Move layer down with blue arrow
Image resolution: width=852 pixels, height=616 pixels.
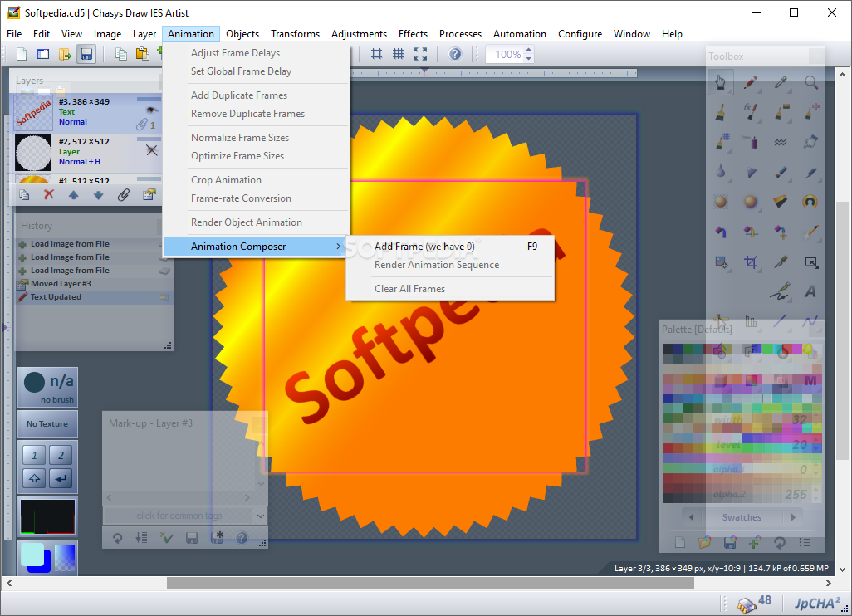coord(98,195)
